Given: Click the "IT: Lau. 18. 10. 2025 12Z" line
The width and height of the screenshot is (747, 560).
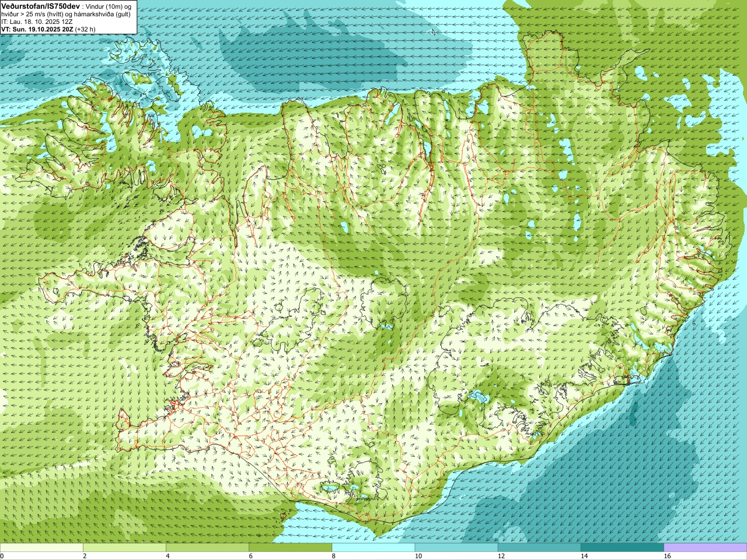Looking at the screenshot, I should [37, 22].
